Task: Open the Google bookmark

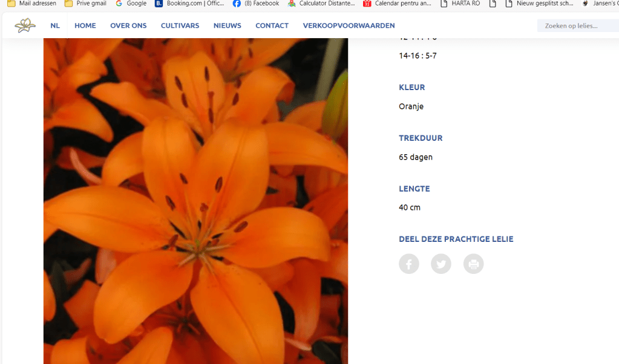Action: (x=131, y=4)
